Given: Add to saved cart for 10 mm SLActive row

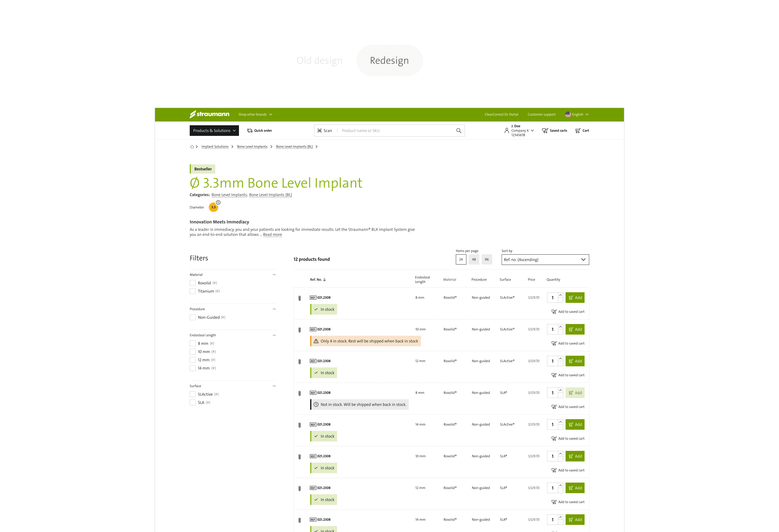Looking at the screenshot, I should (568, 343).
